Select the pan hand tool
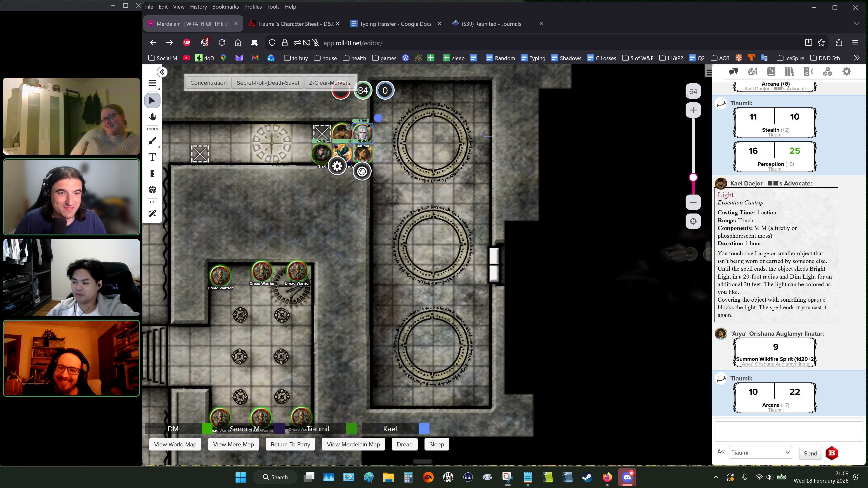 [152, 117]
